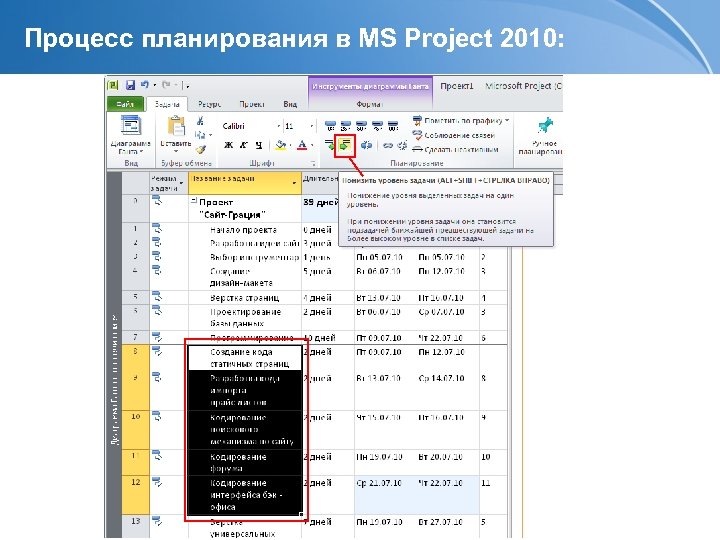Switch to the Resource (Ресурс) tab
The height and width of the screenshot is (540, 720).
click(209, 104)
